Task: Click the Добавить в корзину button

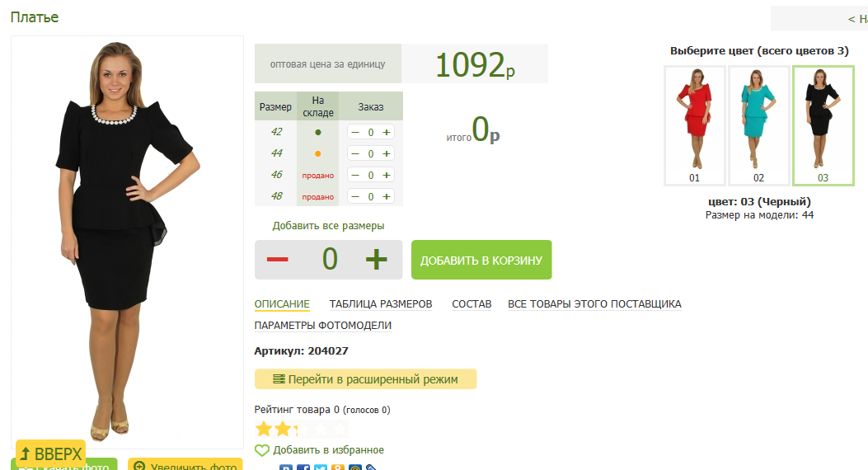Action: [x=481, y=260]
